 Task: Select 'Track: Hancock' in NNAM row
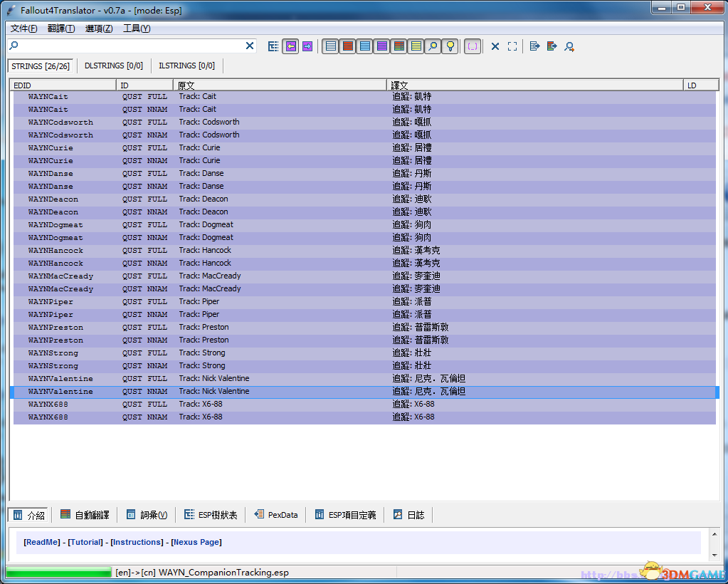pos(205,263)
